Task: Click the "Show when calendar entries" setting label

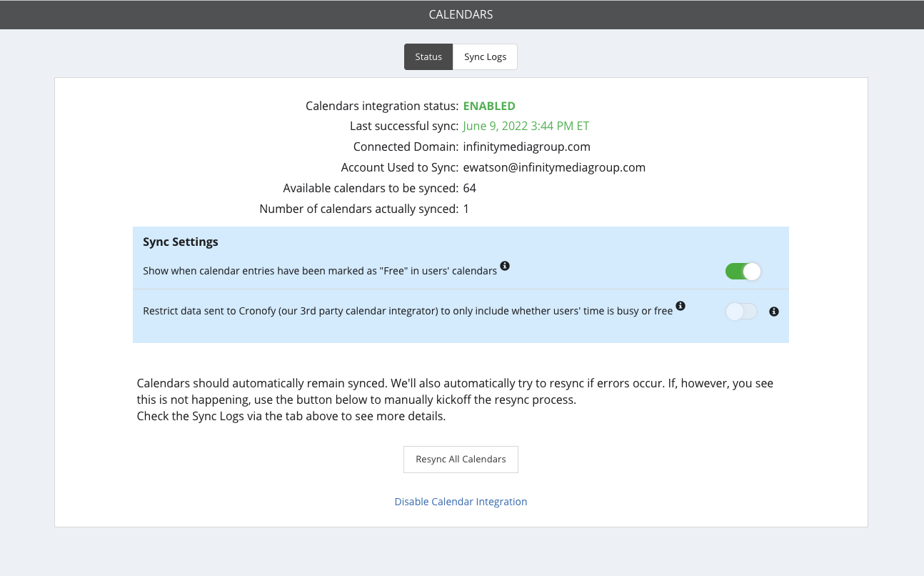Action: tap(319, 271)
